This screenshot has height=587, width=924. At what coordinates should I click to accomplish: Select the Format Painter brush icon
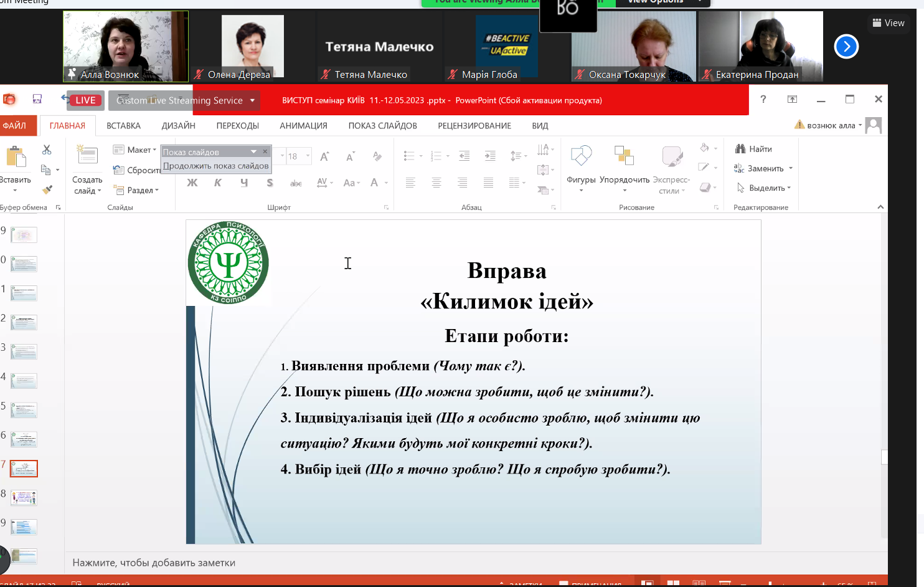click(x=47, y=189)
